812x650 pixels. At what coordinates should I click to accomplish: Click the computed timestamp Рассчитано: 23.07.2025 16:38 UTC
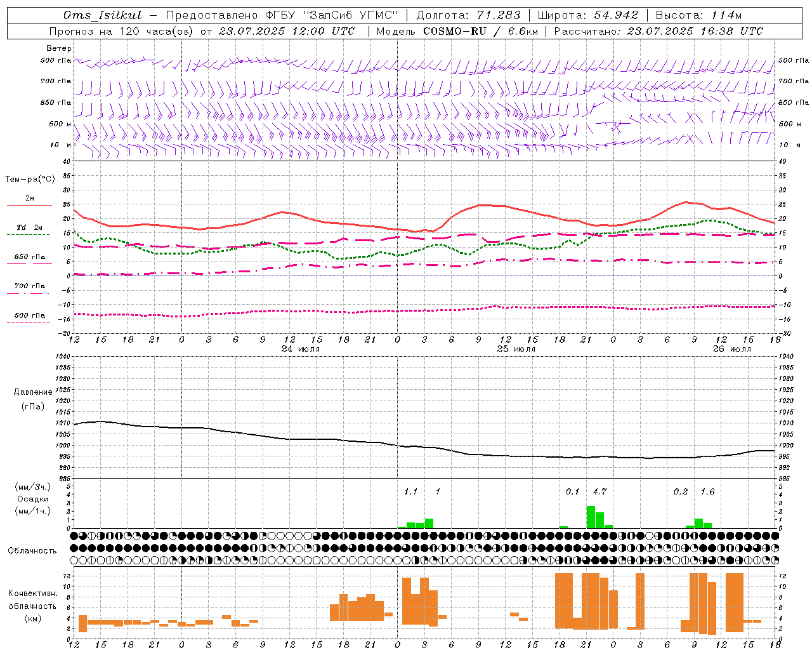pyautogui.click(x=658, y=31)
